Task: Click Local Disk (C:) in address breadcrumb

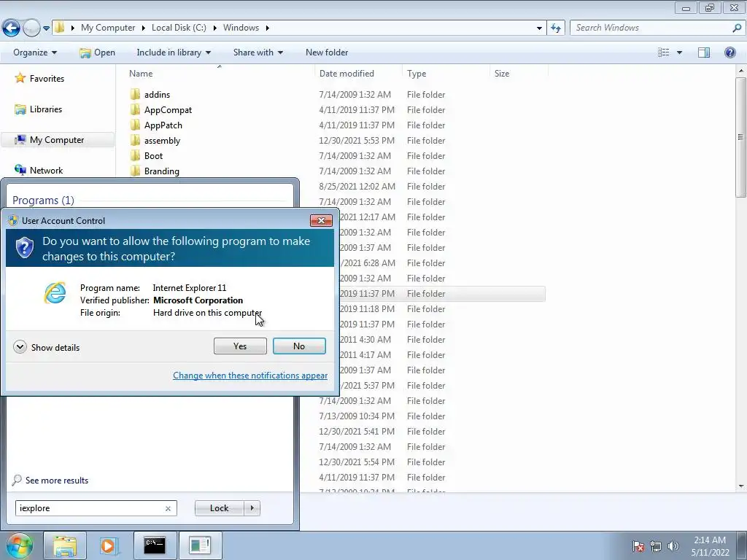Action: pos(179,28)
